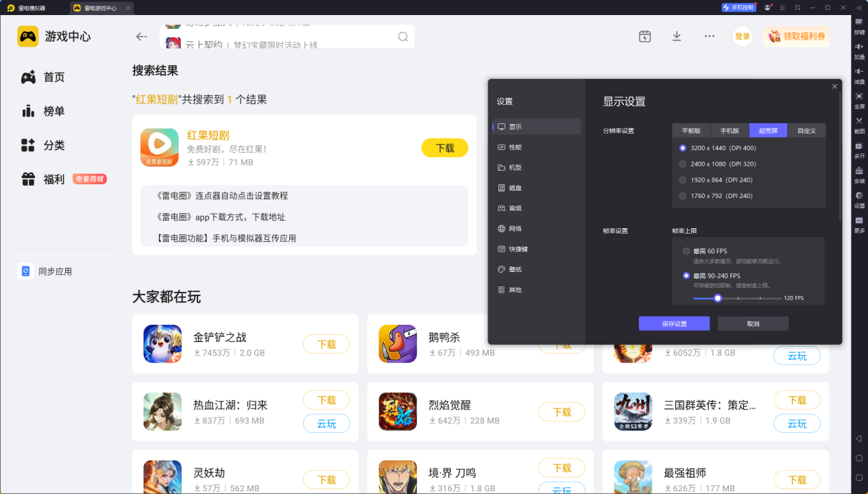Download 红果短剧 with yellow 下载 button

pos(445,148)
